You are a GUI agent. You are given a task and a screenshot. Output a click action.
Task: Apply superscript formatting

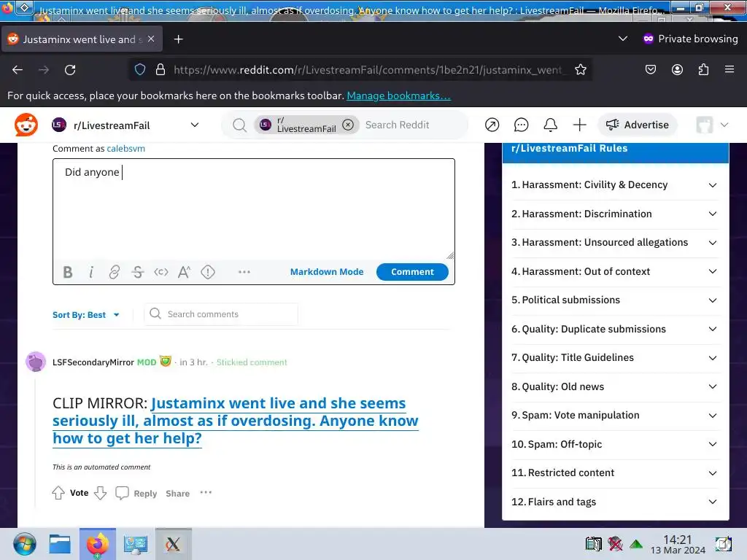[185, 272]
